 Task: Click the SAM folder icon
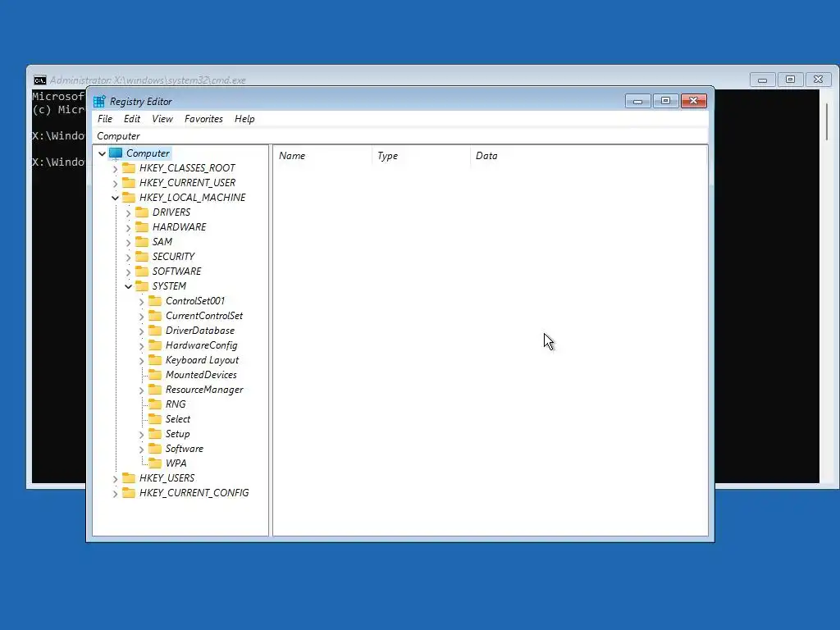pos(142,242)
